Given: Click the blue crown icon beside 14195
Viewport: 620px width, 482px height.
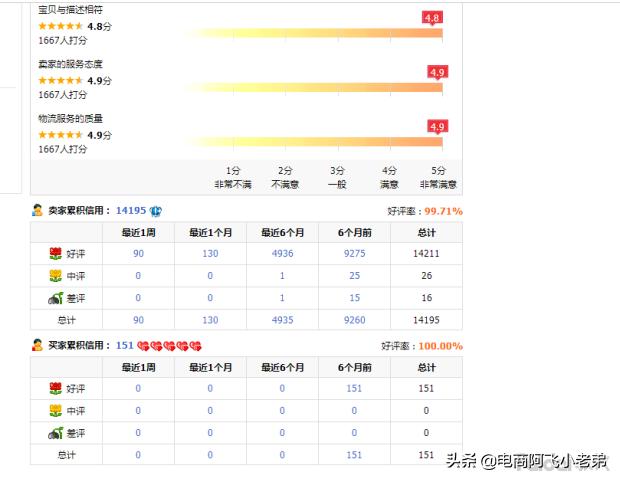Looking at the screenshot, I should [x=156, y=211].
